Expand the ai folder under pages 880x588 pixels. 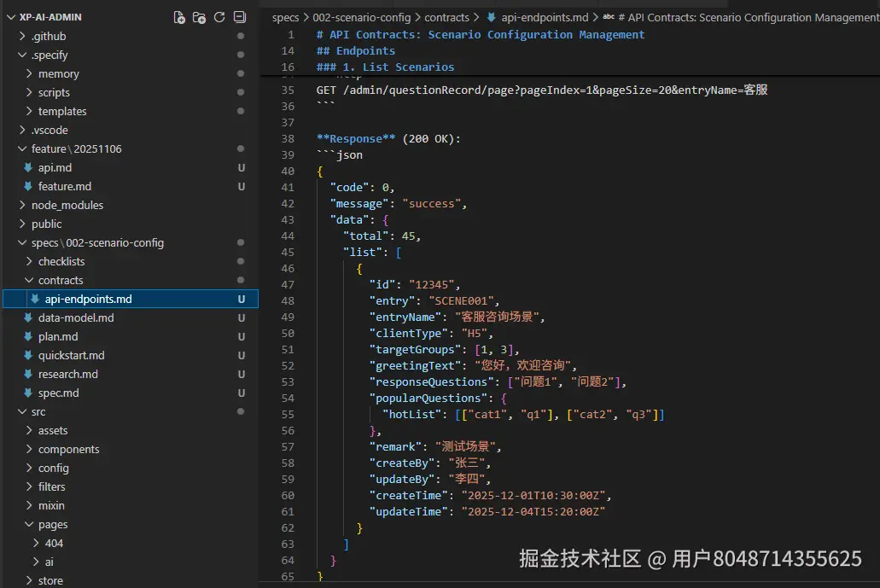coord(35,562)
